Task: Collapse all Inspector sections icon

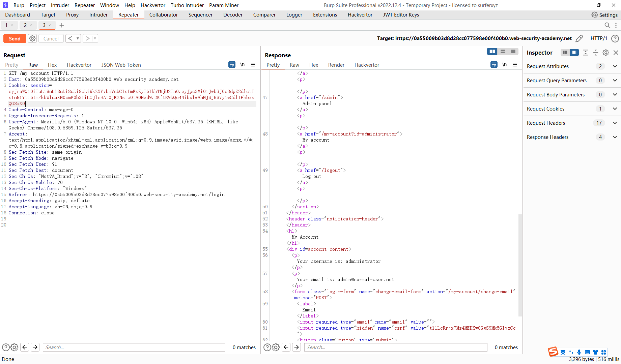Action: click(596, 53)
